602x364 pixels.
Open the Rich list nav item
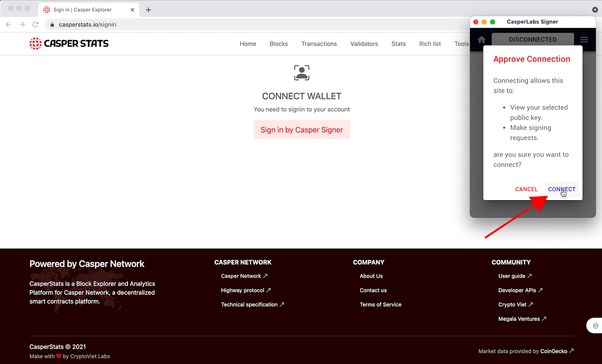(430, 44)
